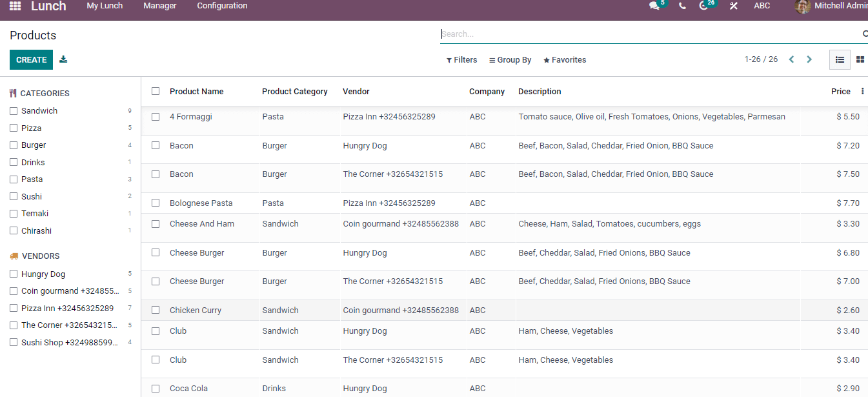Open the Manager menu

tap(160, 6)
